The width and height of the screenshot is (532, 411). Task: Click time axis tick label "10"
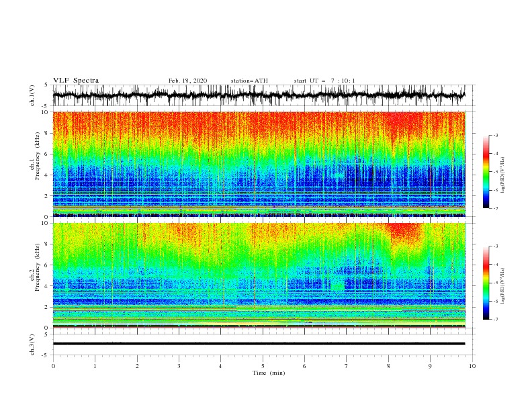click(472, 366)
